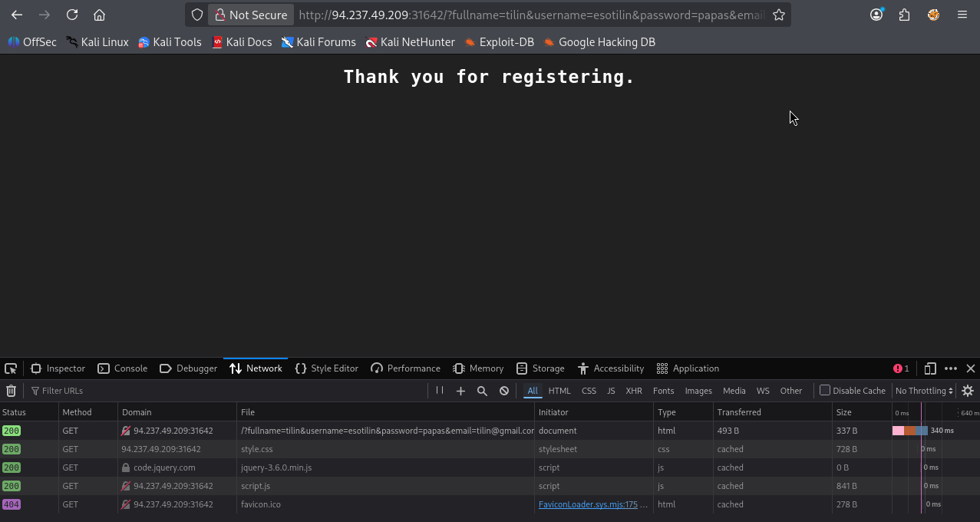980x522 pixels.
Task: Toggle the JS request filter
Action: [611, 391]
